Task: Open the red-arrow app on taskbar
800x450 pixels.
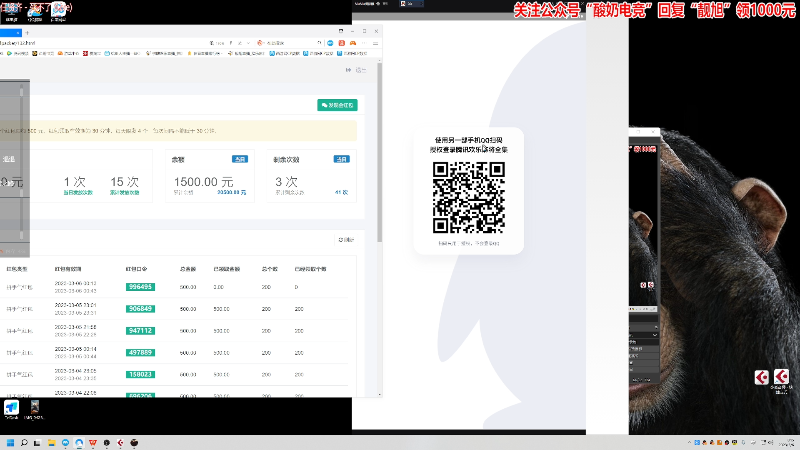Action: click(120, 443)
